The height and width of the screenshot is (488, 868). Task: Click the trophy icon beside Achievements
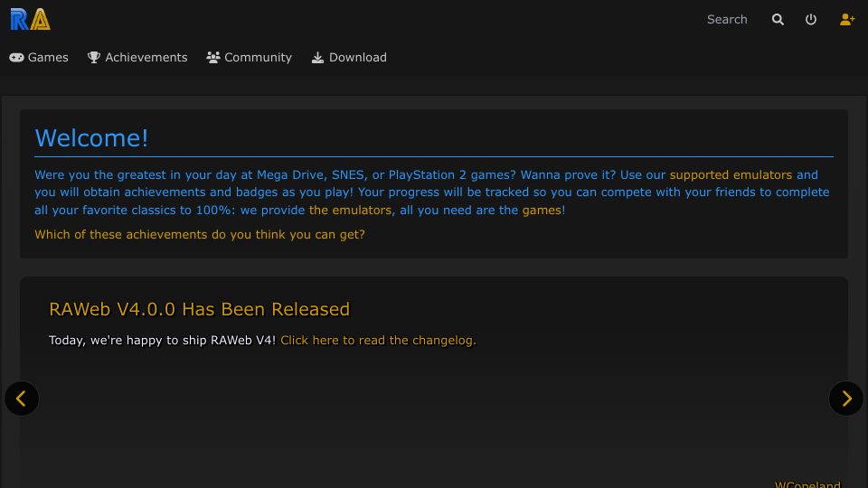(94, 58)
